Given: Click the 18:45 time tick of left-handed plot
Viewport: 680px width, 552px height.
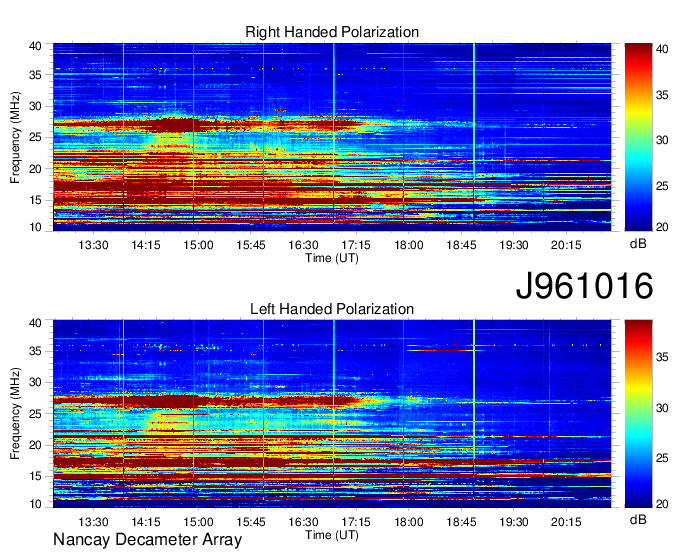Looking at the screenshot, I should coord(461,522).
